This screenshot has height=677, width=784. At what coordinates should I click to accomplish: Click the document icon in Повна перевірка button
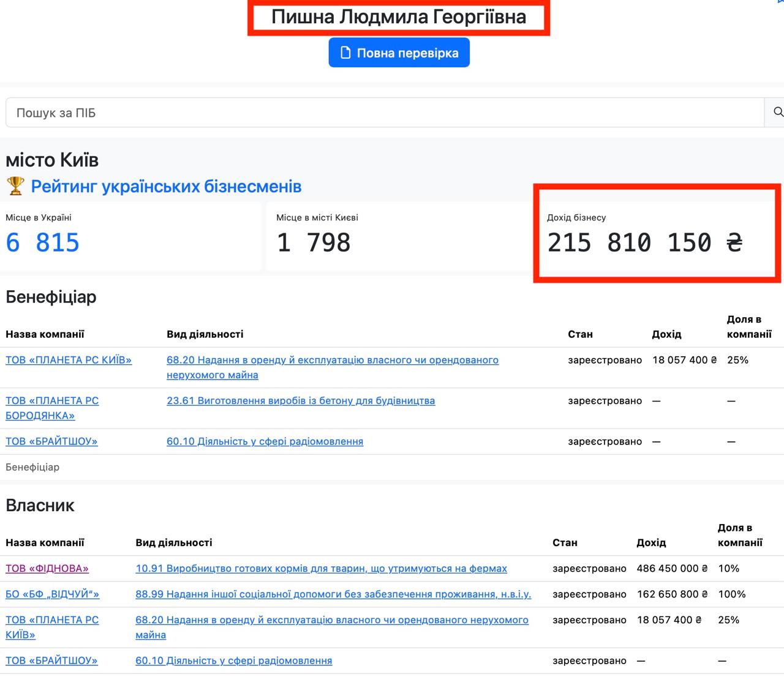coord(345,53)
